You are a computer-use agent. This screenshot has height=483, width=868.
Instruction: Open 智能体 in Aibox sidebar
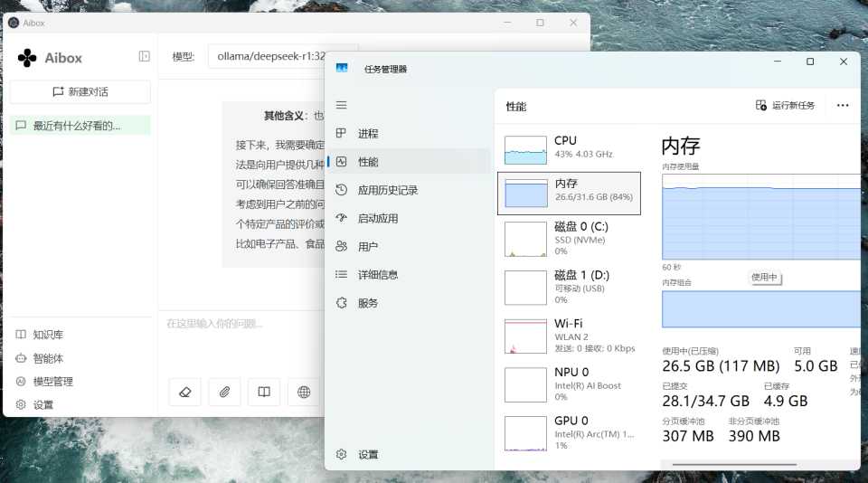40,358
